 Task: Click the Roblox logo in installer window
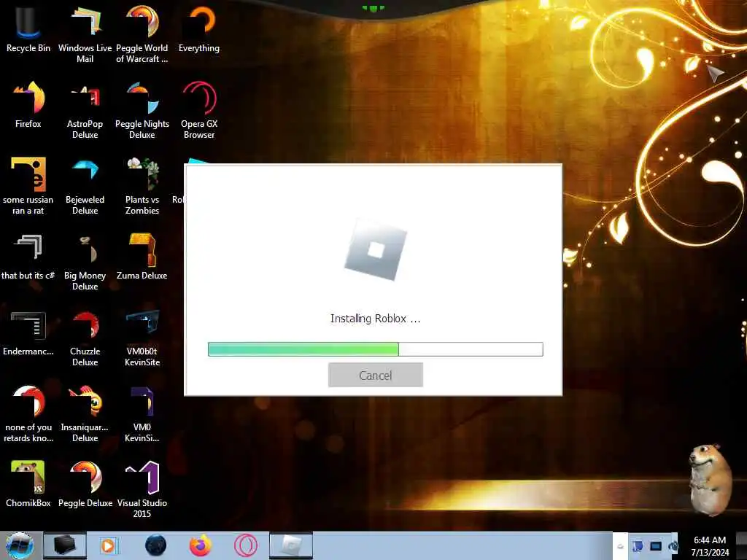pyautogui.click(x=376, y=249)
